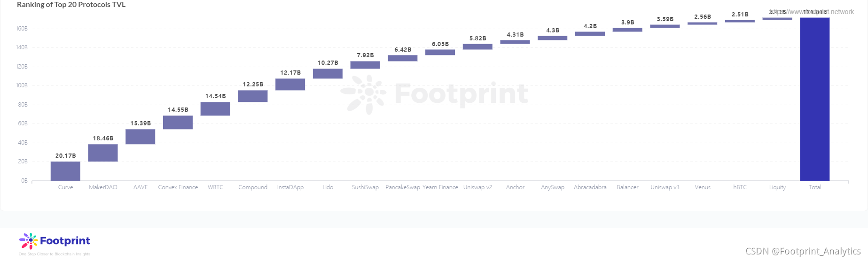Click the Anchor 4.31B bar
This screenshot has width=868, height=261.
(515, 42)
